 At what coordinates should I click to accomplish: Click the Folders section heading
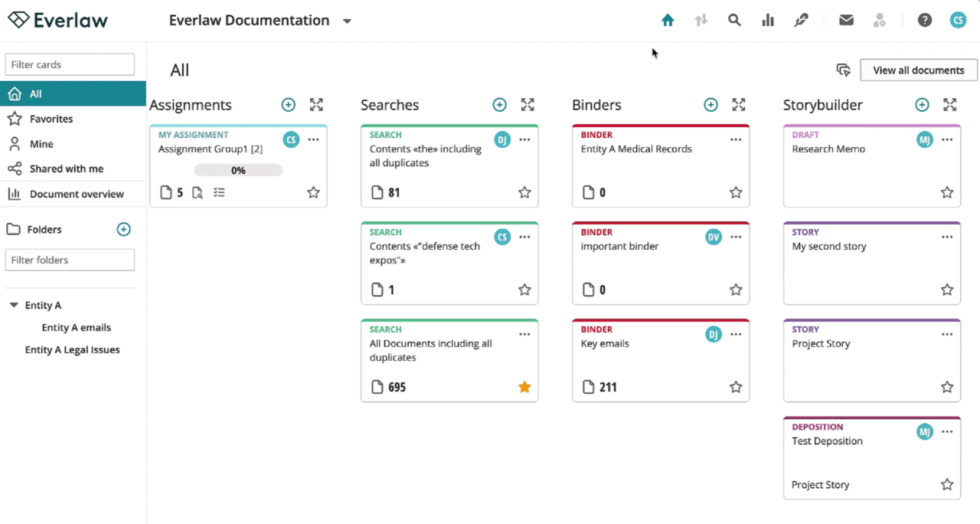point(44,229)
